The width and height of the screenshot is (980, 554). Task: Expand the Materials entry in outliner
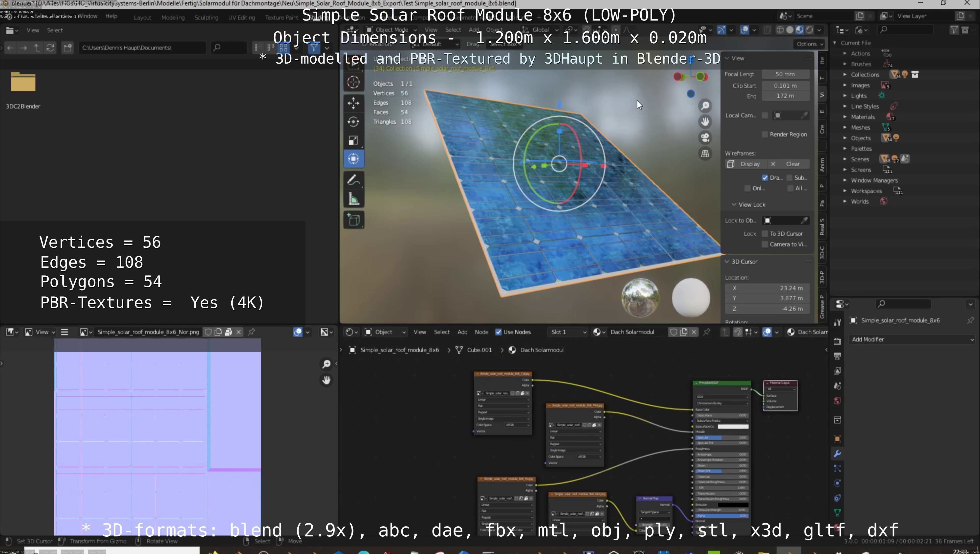[845, 117]
